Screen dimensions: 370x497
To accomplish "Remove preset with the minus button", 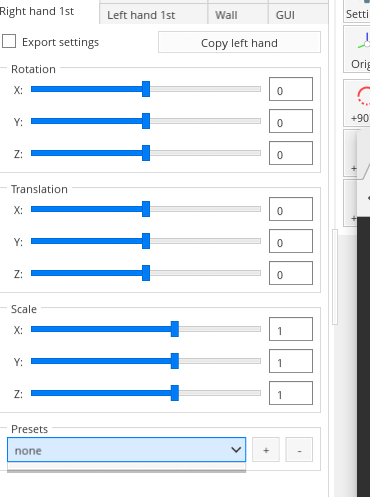I will pos(299,450).
